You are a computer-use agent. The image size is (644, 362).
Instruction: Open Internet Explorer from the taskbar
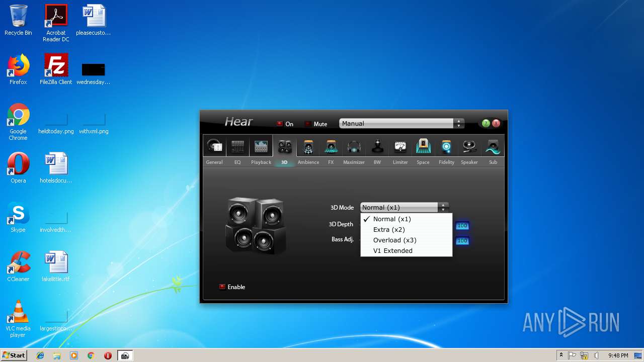tap(40, 355)
